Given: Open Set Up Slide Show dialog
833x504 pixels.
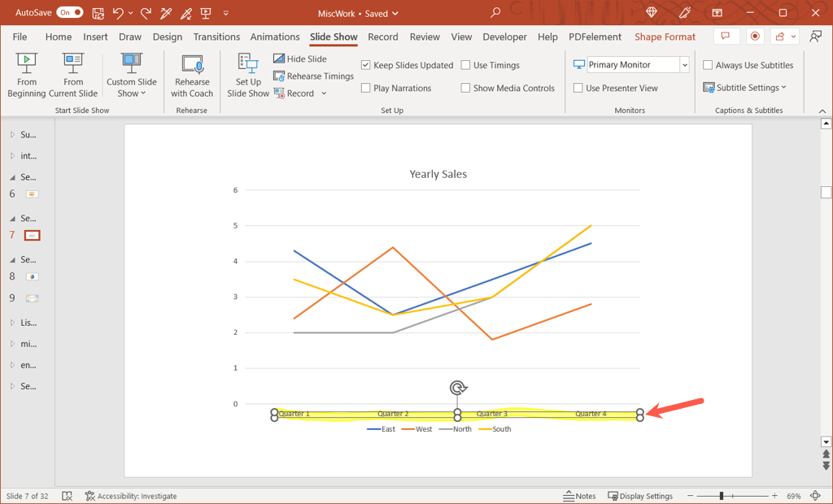Looking at the screenshot, I should [248, 75].
